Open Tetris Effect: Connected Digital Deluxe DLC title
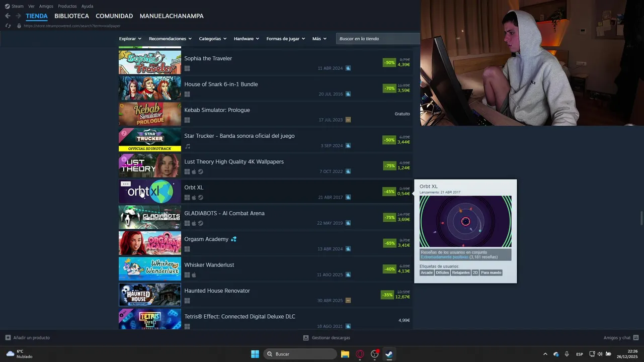644x362 pixels. coord(239,317)
